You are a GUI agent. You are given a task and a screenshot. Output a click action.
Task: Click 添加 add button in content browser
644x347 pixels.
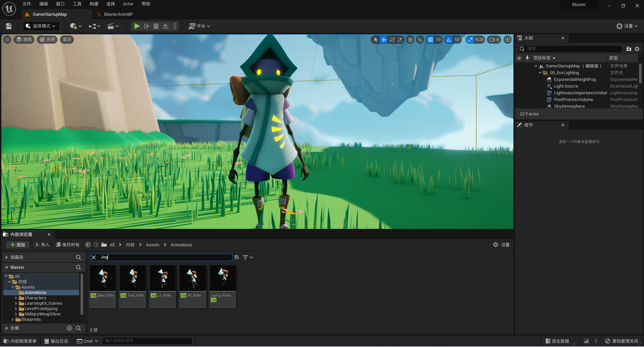[18, 245]
